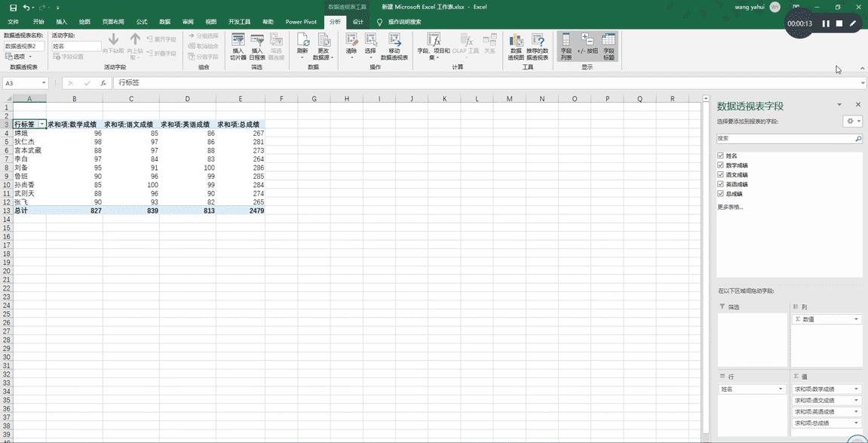Viewport: 868px width, 443px height.
Task: Uncheck the 数学成绩 field checkbox
Action: click(x=722, y=165)
